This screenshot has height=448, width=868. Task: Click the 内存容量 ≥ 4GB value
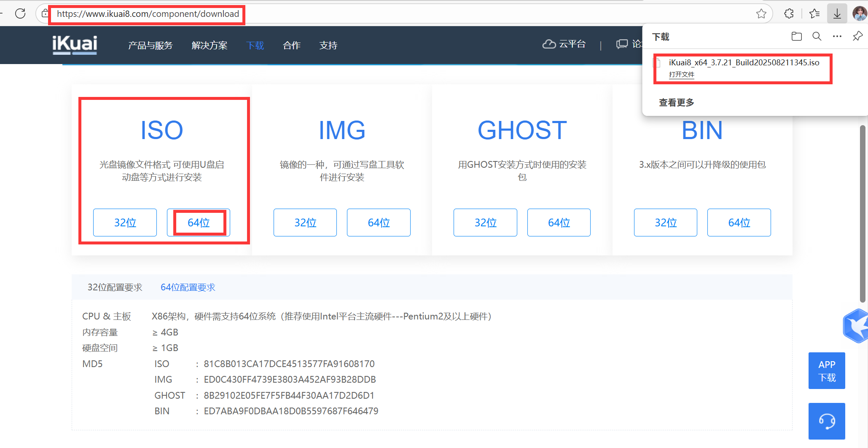[165, 332]
